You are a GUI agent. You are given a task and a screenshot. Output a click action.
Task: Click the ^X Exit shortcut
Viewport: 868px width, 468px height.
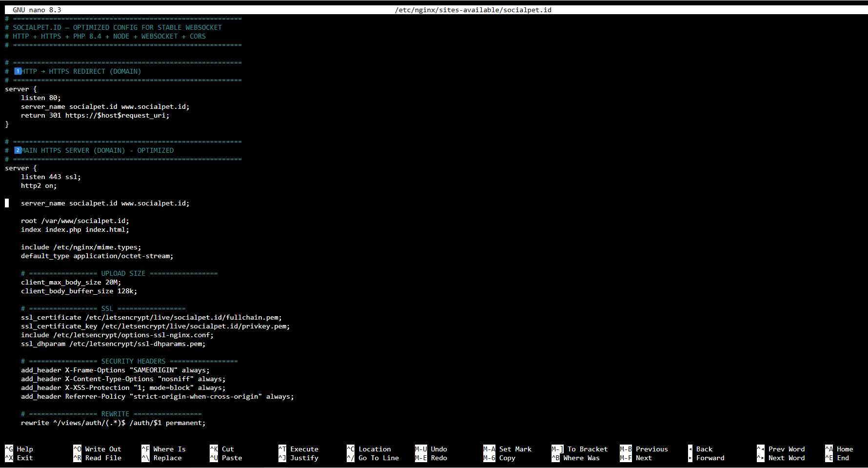tap(19, 458)
